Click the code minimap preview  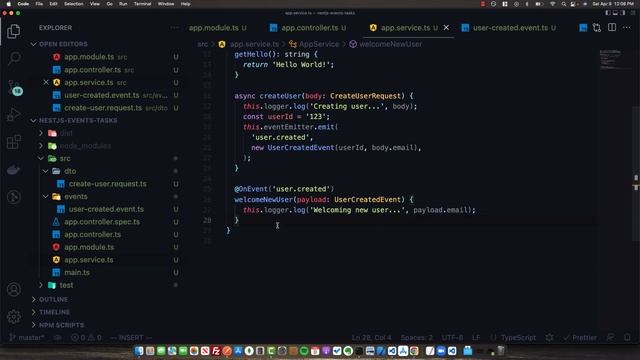pos(611,59)
